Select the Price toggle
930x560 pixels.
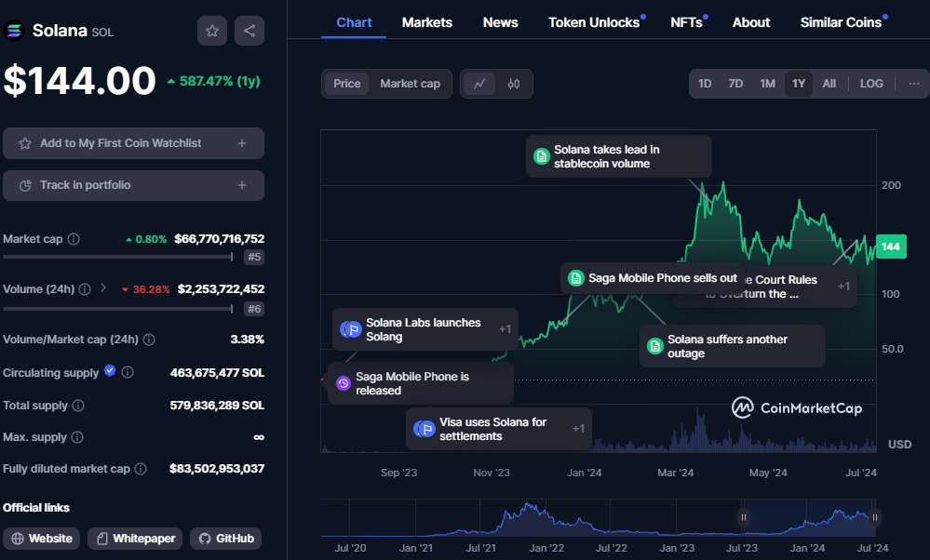[347, 84]
